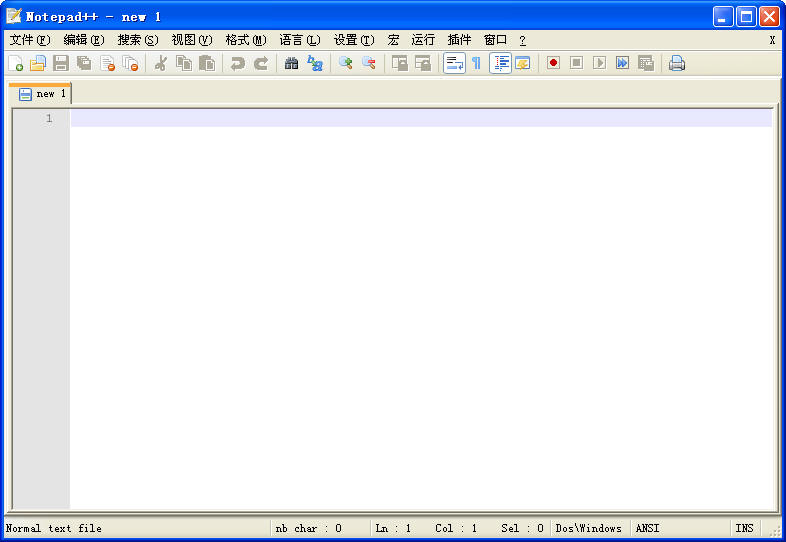Screen dimensions: 786x542
Task: Click the Ln : 1 status field
Action: [x=393, y=528]
